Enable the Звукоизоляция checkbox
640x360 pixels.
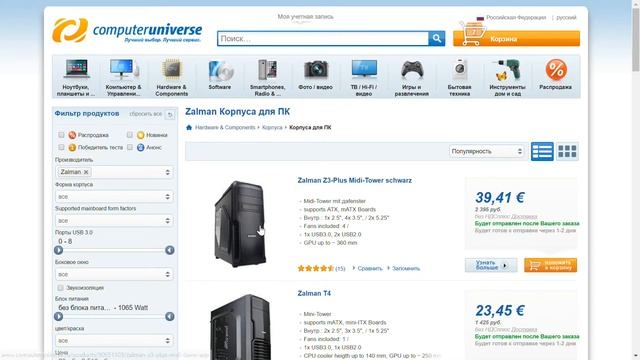point(60,288)
